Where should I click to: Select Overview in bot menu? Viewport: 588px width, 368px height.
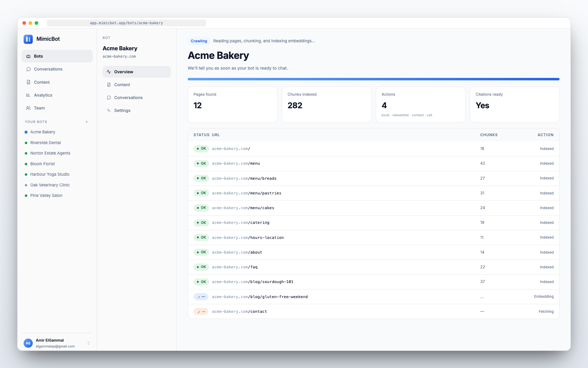[x=124, y=72]
